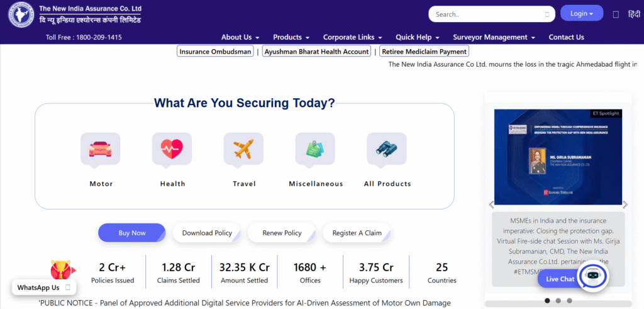Open the Login dropdown
The height and width of the screenshot is (309, 644).
tap(582, 13)
